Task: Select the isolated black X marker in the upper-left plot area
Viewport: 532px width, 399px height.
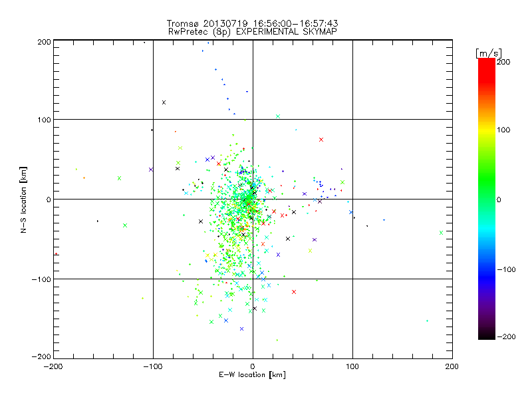Action: pyautogui.click(x=164, y=102)
